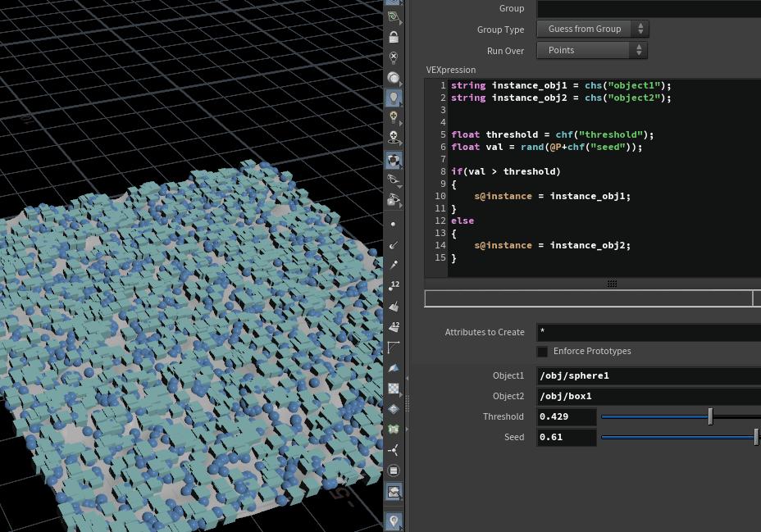This screenshot has width=761, height=532.
Task: Open the Run Over dropdown
Action: (592, 50)
